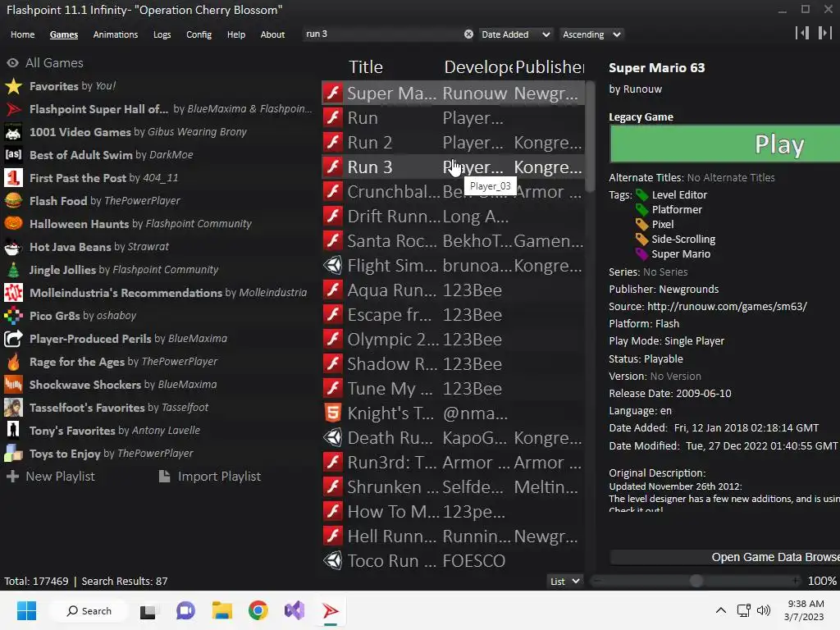Click the Player-Produced Perils share icon
Screen dimensions: 840x630
tap(13, 339)
